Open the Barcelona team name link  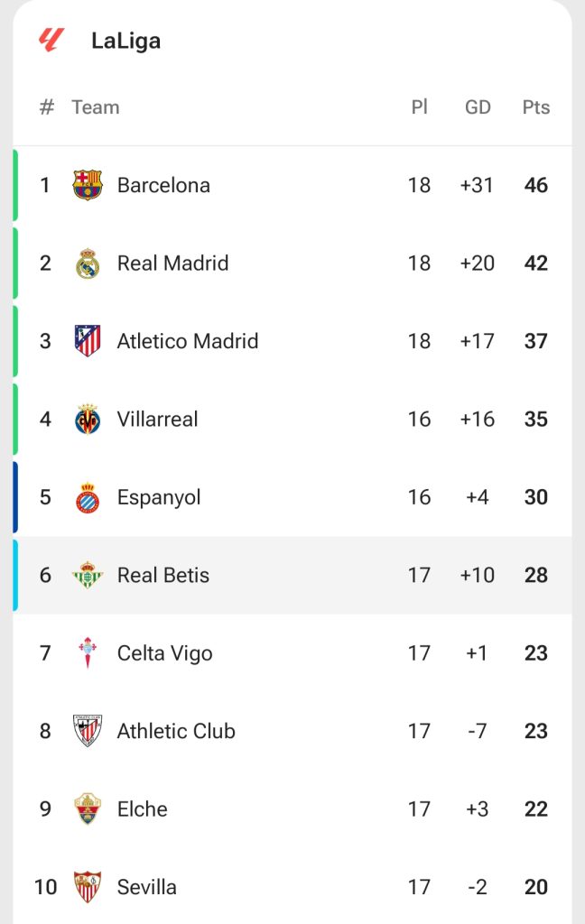[x=163, y=185]
